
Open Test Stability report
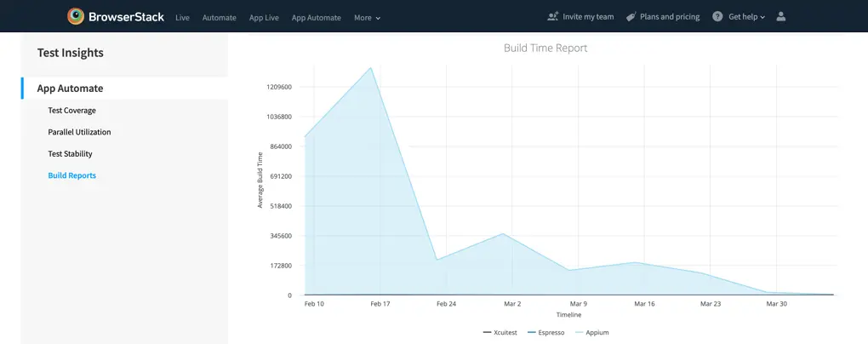[70, 154]
